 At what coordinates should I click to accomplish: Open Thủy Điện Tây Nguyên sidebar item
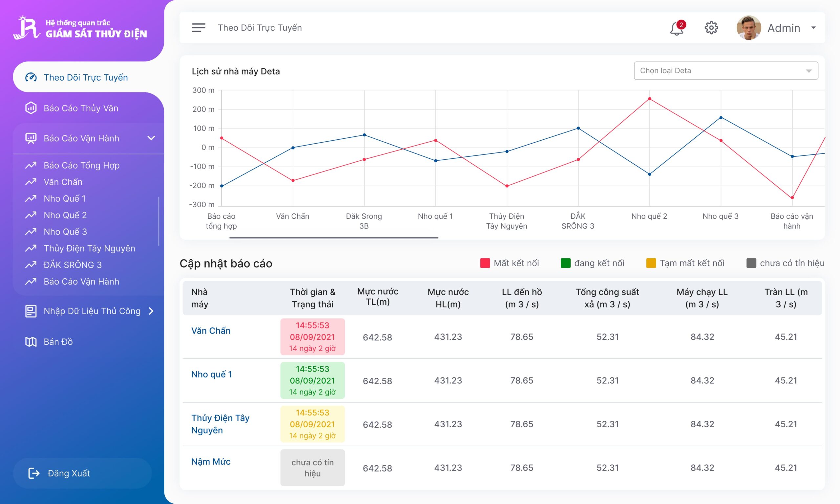(89, 248)
